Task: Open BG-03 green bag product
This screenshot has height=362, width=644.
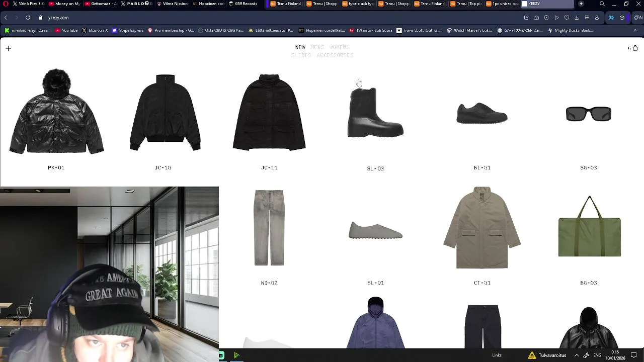Action: [589, 226]
